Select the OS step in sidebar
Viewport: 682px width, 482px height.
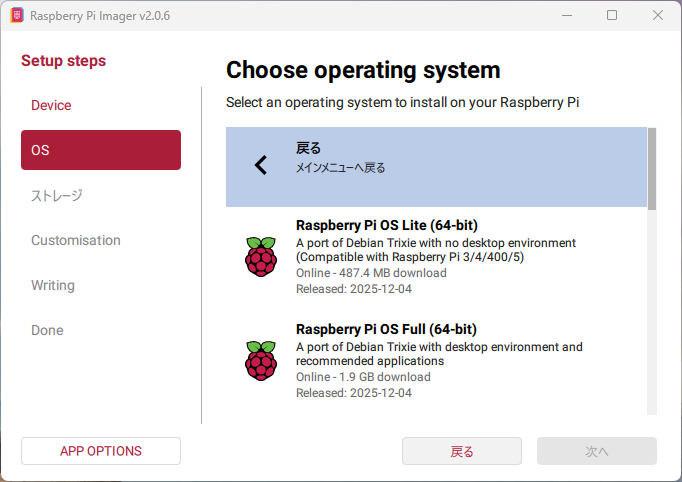click(x=101, y=150)
